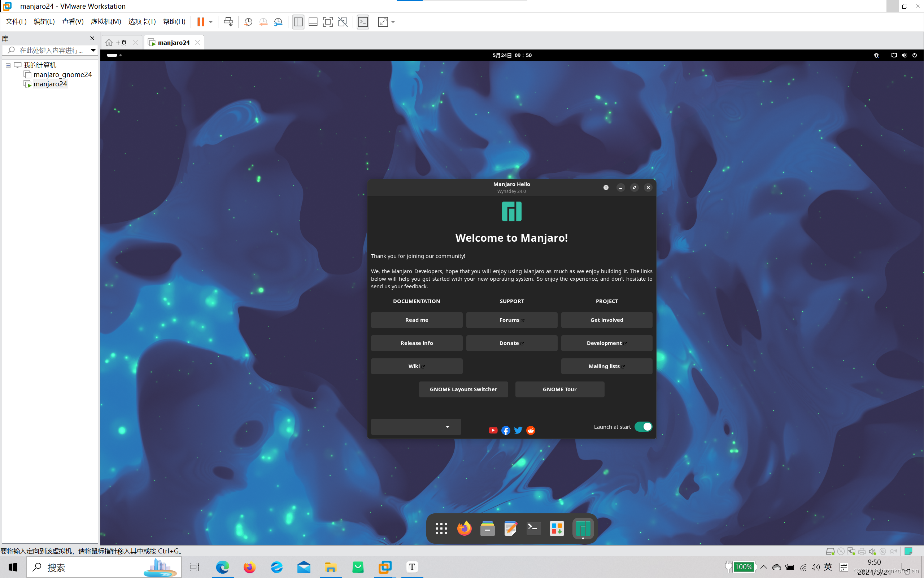Toggle the thumbnail bar view button
Viewport: 924px width, 578px height.
coord(313,22)
